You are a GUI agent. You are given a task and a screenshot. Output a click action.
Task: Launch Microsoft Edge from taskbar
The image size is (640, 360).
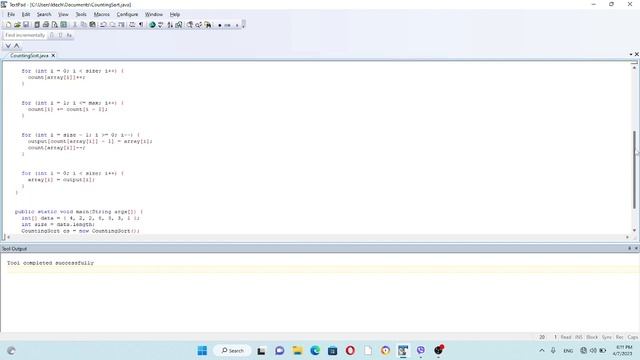click(x=315, y=351)
